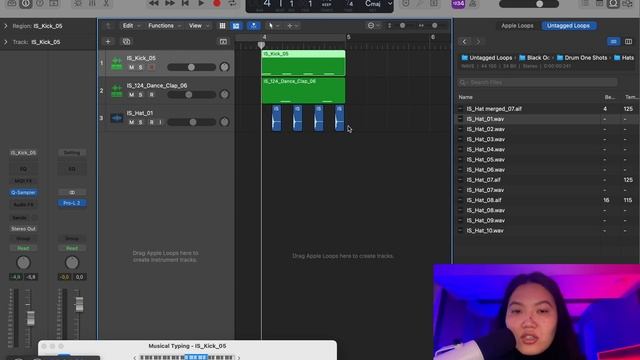Open the Mixer icon in the control bar

point(92,3)
